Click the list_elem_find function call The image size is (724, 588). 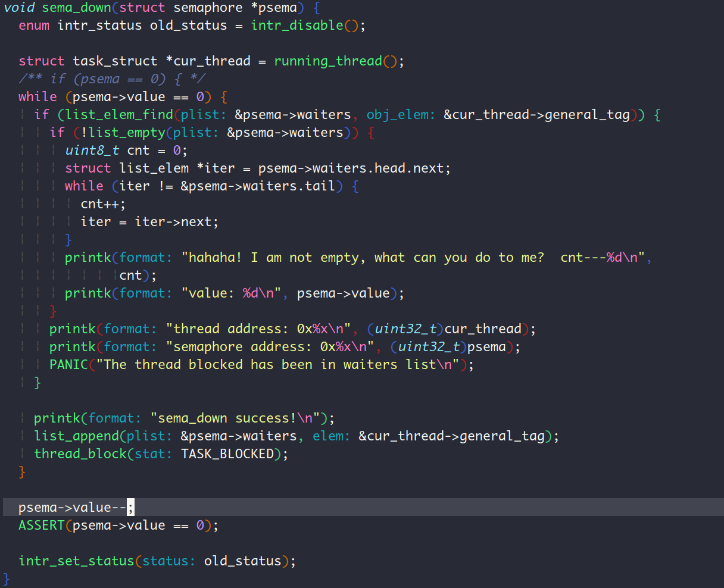click(119, 115)
